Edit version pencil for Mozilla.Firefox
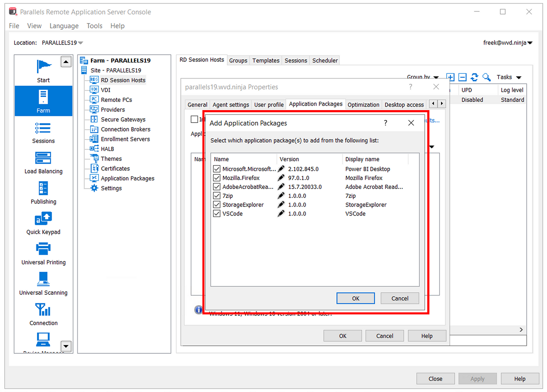 pyautogui.click(x=281, y=178)
